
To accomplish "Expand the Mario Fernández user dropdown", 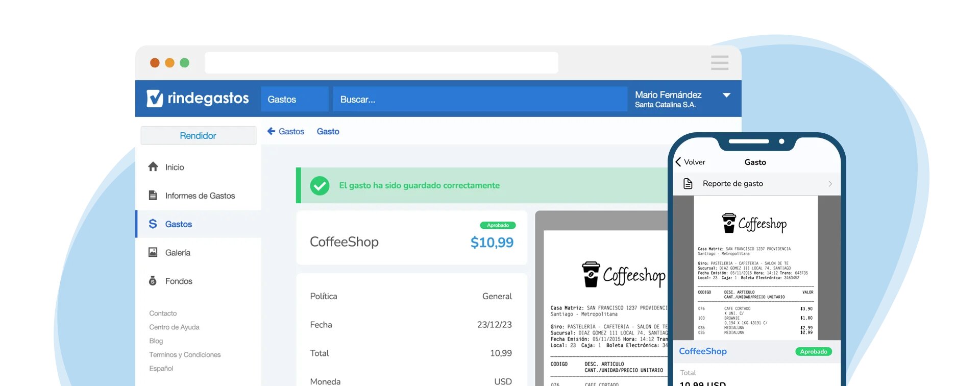I will click(726, 95).
